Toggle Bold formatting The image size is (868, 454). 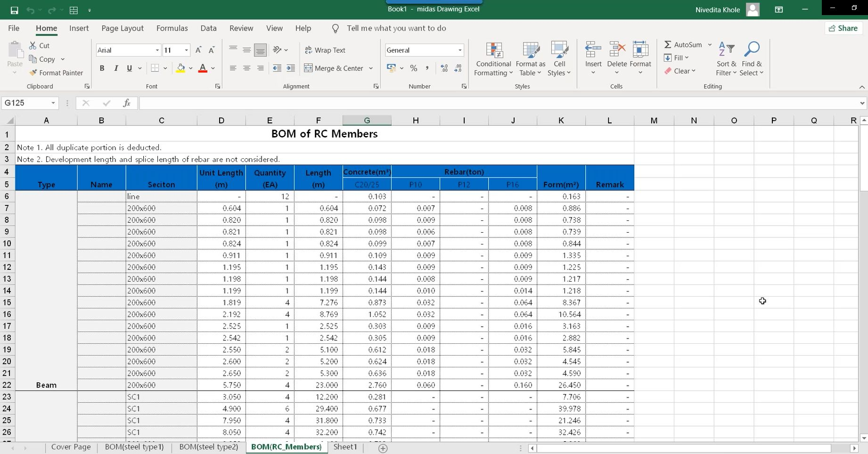pyautogui.click(x=102, y=68)
